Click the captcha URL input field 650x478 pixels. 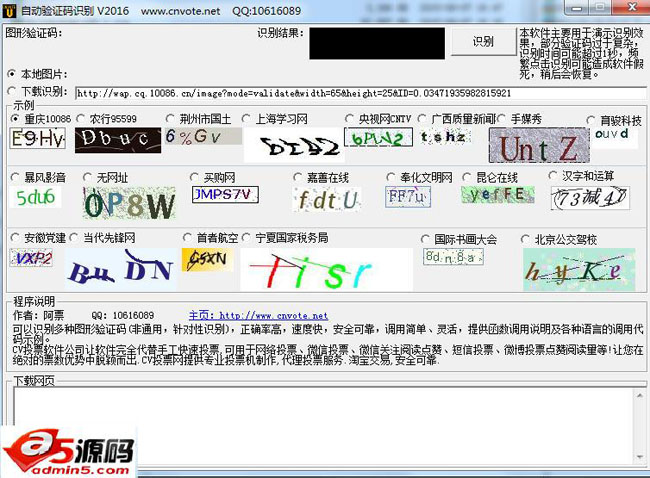[361, 93]
